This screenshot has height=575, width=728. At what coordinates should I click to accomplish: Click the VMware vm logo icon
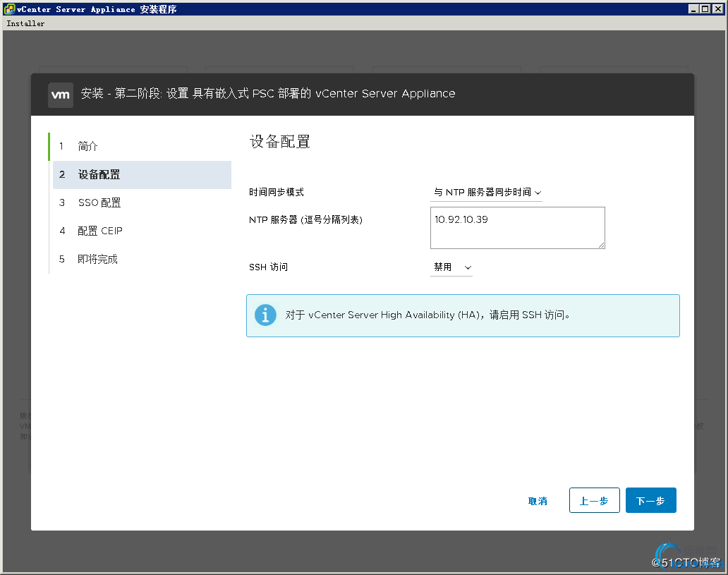61,95
